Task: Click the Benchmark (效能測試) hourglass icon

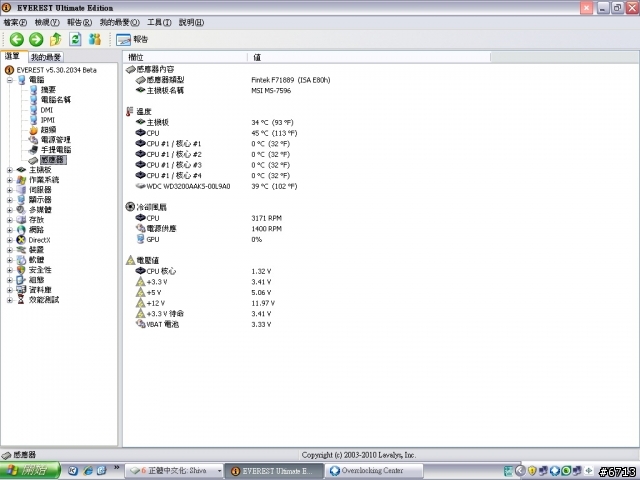Action: pyautogui.click(x=21, y=300)
